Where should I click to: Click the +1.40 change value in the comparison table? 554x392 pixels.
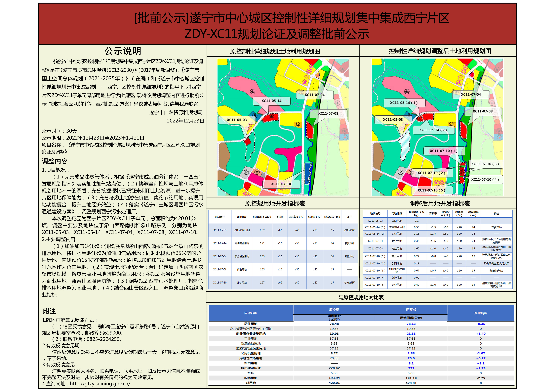pos(480,334)
